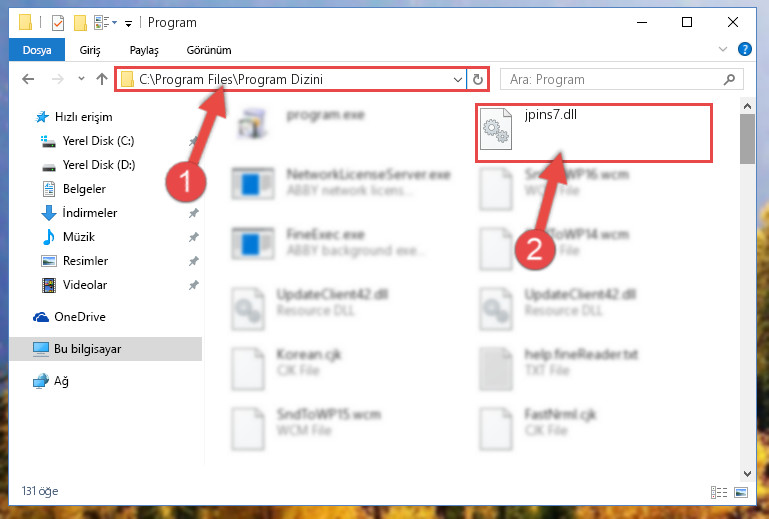Switch to the Görünüm ribbon tab
769x519 pixels.
[208, 50]
